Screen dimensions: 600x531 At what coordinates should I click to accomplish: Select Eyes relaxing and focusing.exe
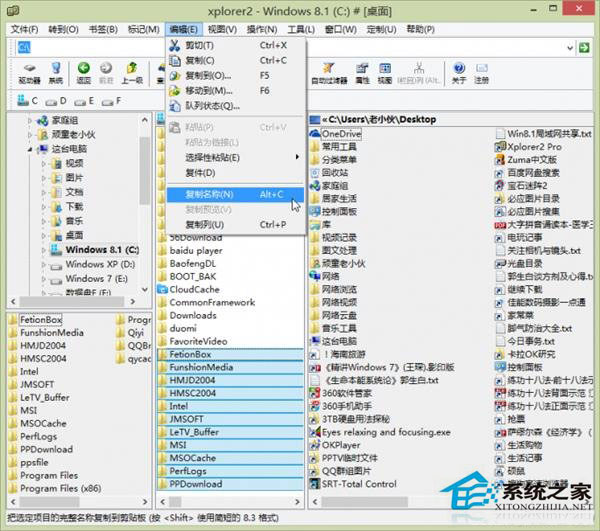(x=380, y=432)
